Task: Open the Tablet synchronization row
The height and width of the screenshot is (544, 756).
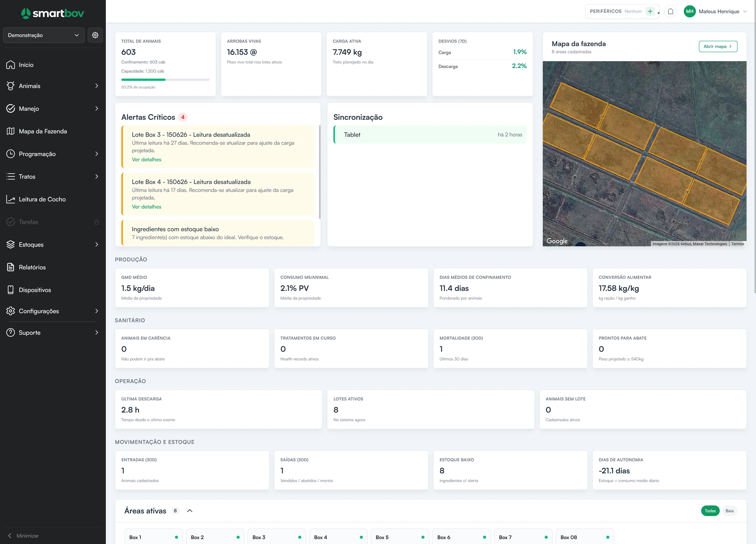Action: pyautogui.click(x=430, y=134)
